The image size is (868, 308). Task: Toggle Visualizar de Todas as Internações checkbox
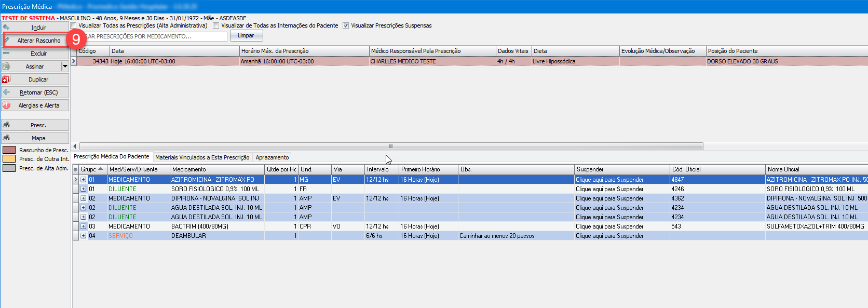(x=216, y=25)
